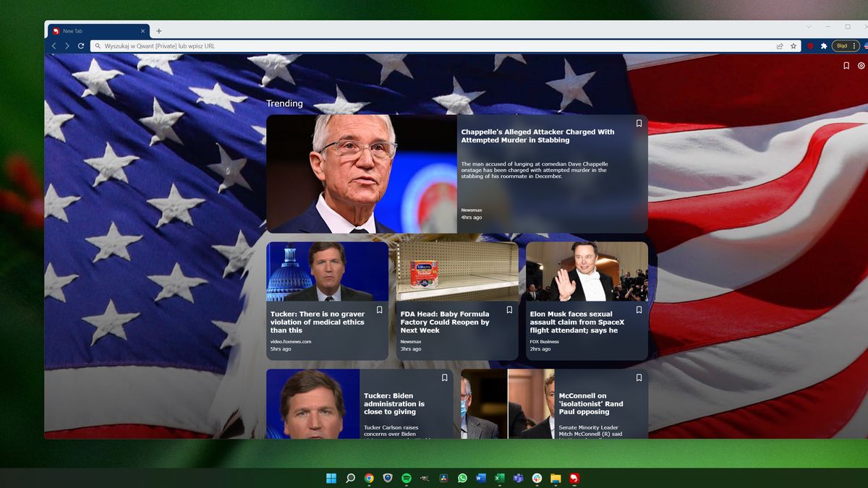Open Tucker Biden administration headline
The image size is (868, 488).
point(394,403)
